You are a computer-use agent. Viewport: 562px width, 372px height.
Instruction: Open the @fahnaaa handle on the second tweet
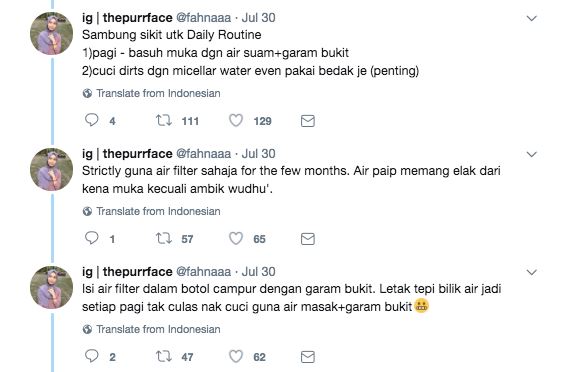[203, 154]
